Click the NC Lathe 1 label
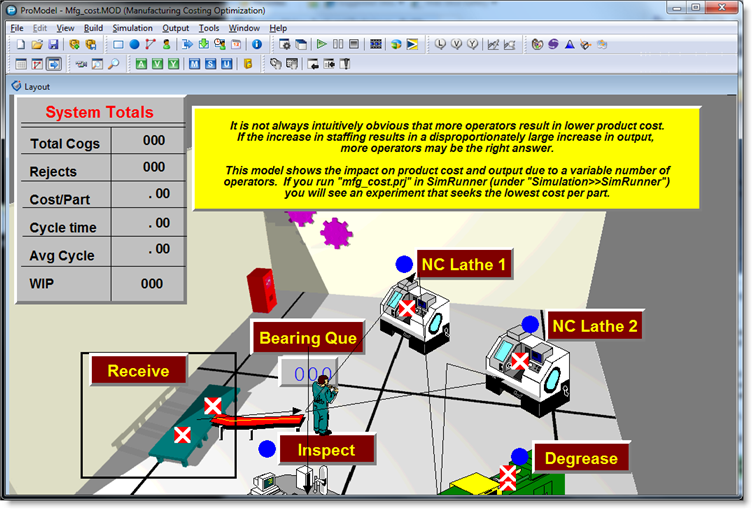Screen dimensions: 753x510 pos(463,265)
